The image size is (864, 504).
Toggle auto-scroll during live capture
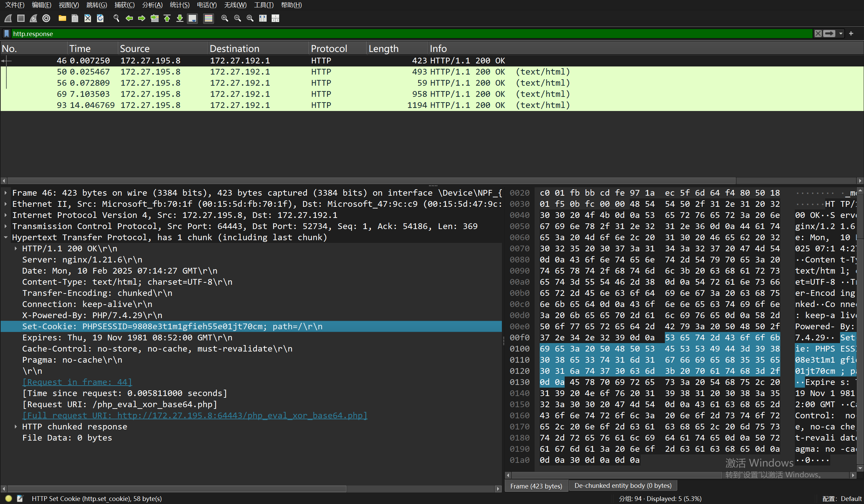click(192, 18)
